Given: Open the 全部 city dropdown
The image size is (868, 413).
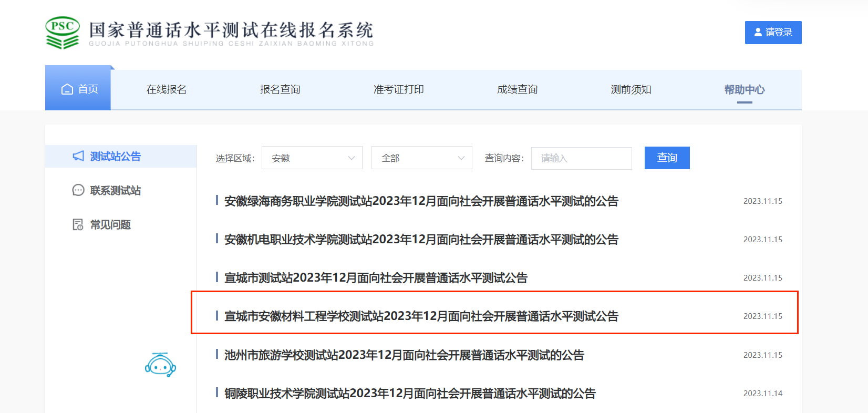Looking at the screenshot, I should tap(422, 158).
